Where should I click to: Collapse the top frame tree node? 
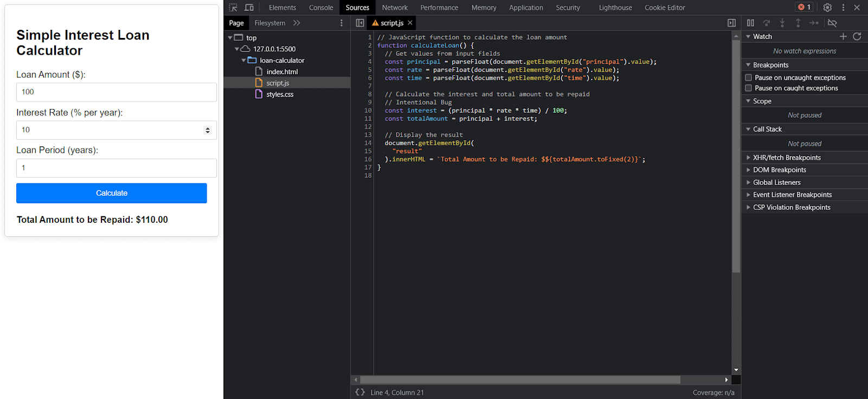pos(230,37)
